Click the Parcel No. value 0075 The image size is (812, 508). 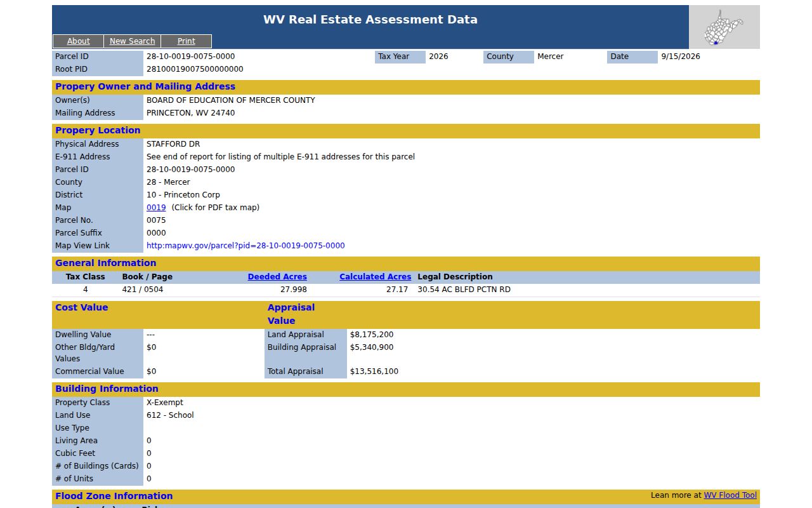click(156, 220)
